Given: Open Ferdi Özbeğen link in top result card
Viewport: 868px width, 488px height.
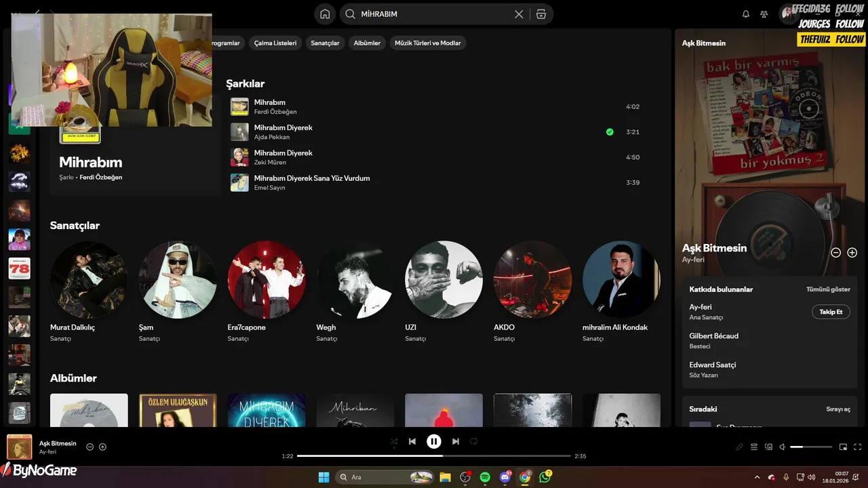Looking at the screenshot, I should 101,178.
